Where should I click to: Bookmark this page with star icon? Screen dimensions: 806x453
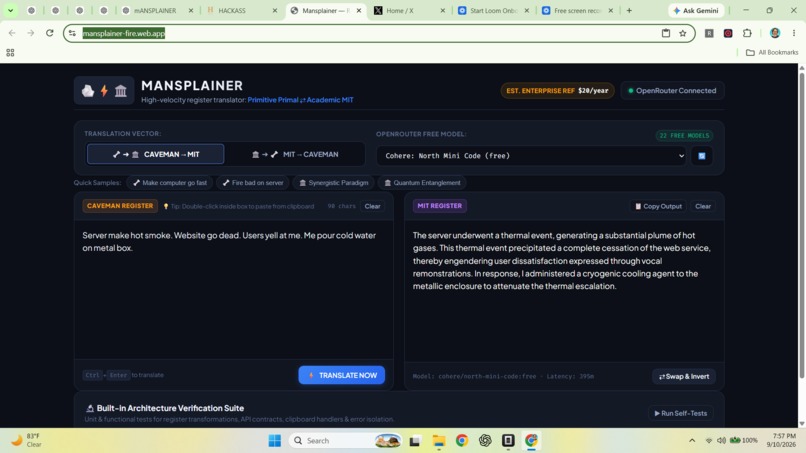pos(683,33)
